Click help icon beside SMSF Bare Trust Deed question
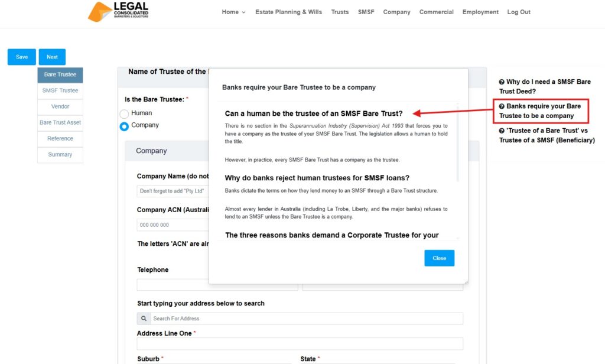Viewport: 605px width, 364px height. pyautogui.click(x=503, y=82)
